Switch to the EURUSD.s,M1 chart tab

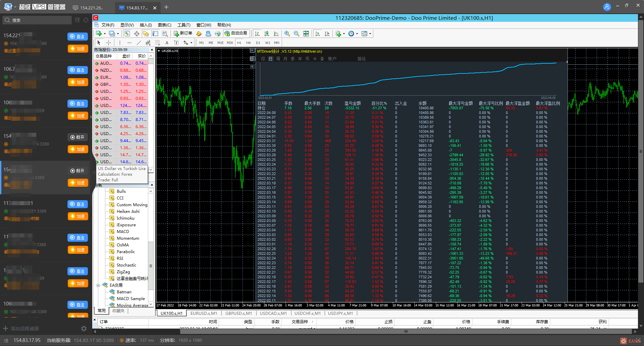[204, 313]
